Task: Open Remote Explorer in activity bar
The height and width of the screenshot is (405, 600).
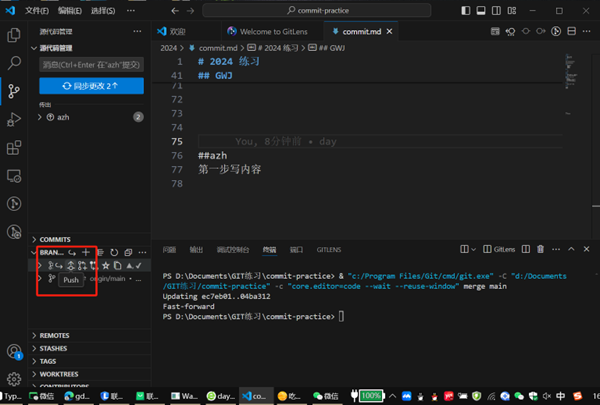Action: (x=14, y=176)
